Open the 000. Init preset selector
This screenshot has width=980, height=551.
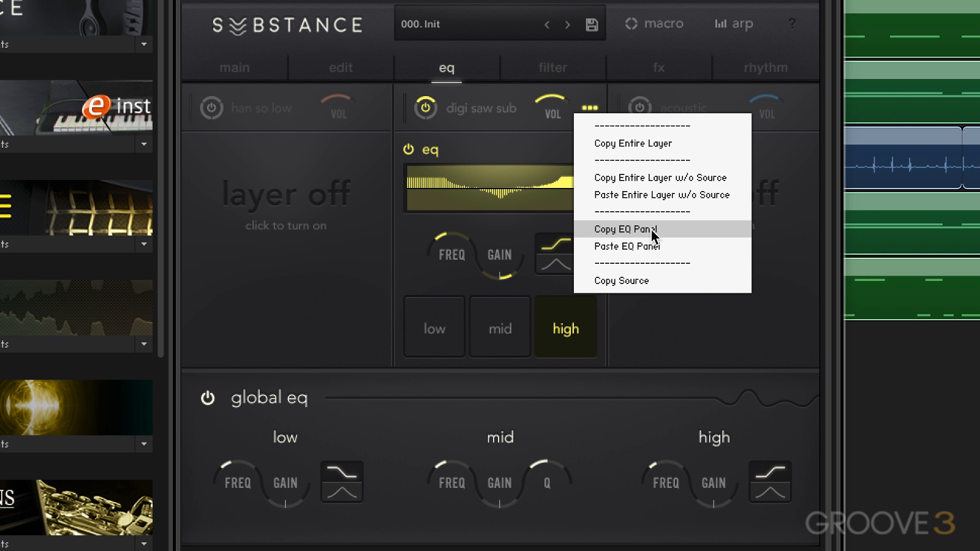click(466, 24)
